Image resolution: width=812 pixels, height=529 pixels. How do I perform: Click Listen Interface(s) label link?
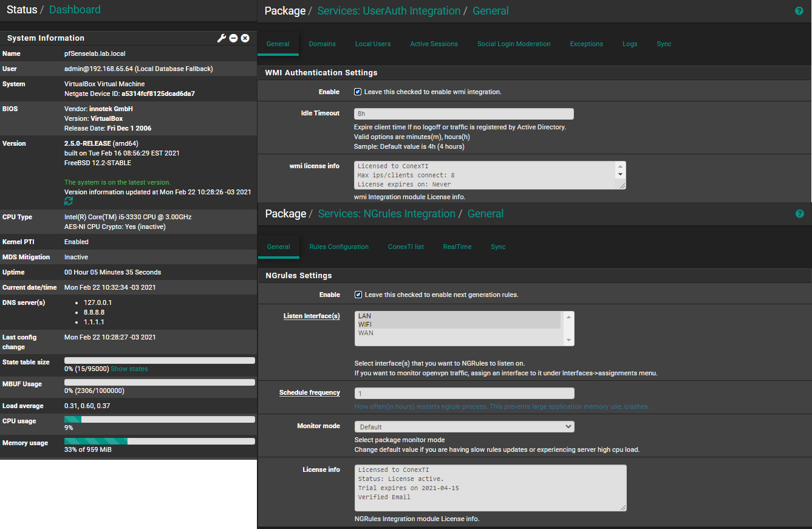[x=312, y=316]
